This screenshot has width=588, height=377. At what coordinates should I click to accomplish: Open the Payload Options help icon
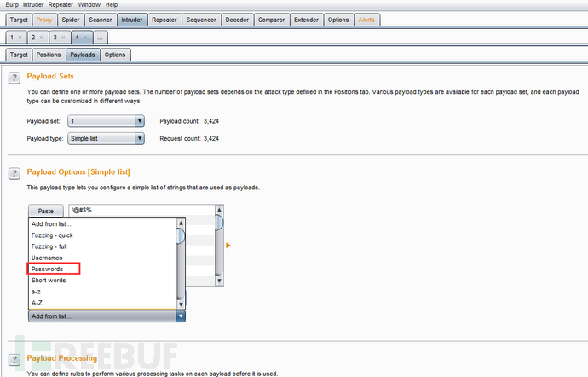click(14, 173)
